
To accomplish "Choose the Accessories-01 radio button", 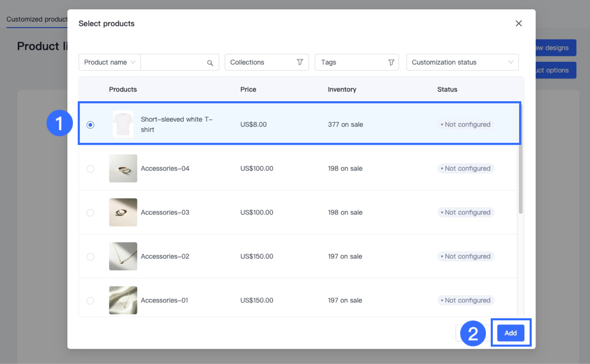I will pos(90,301).
